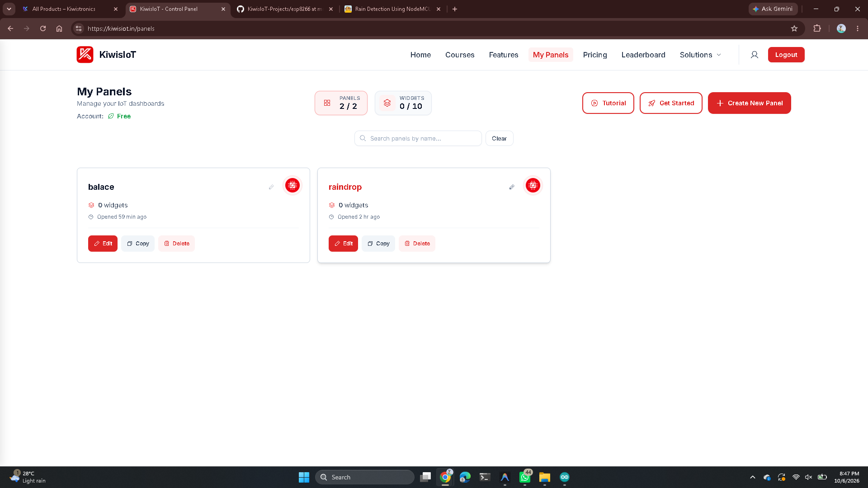
Task: Click the red chip icon on raindrop card
Action: point(533,185)
